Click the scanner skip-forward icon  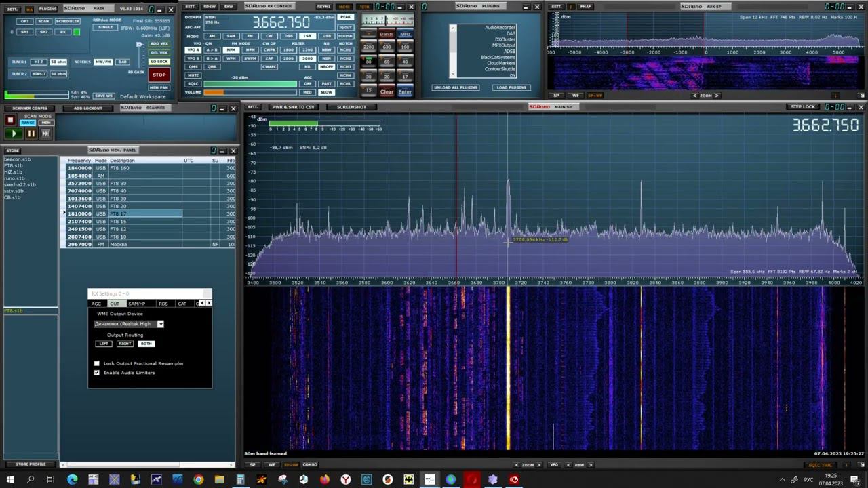point(45,134)
